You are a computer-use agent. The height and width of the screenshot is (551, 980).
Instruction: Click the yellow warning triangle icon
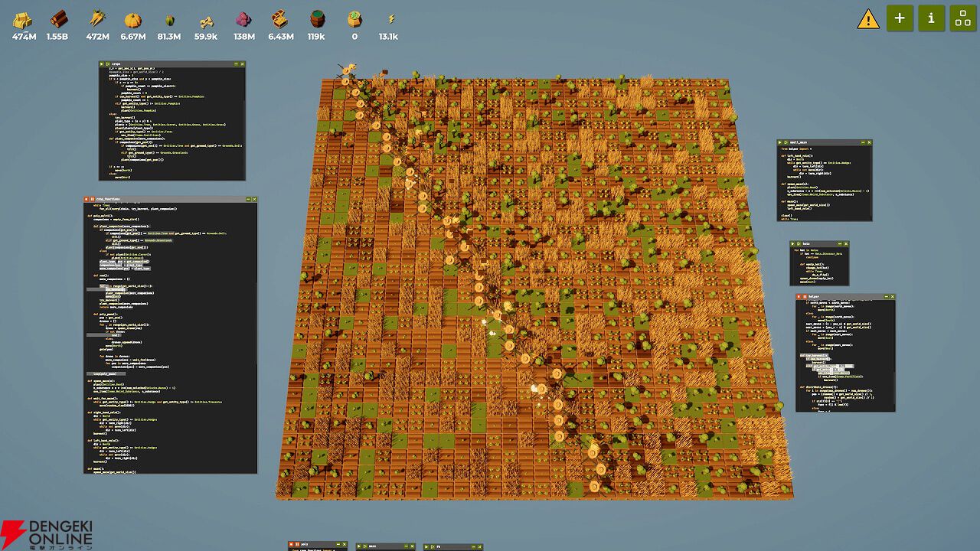[868, 18]
